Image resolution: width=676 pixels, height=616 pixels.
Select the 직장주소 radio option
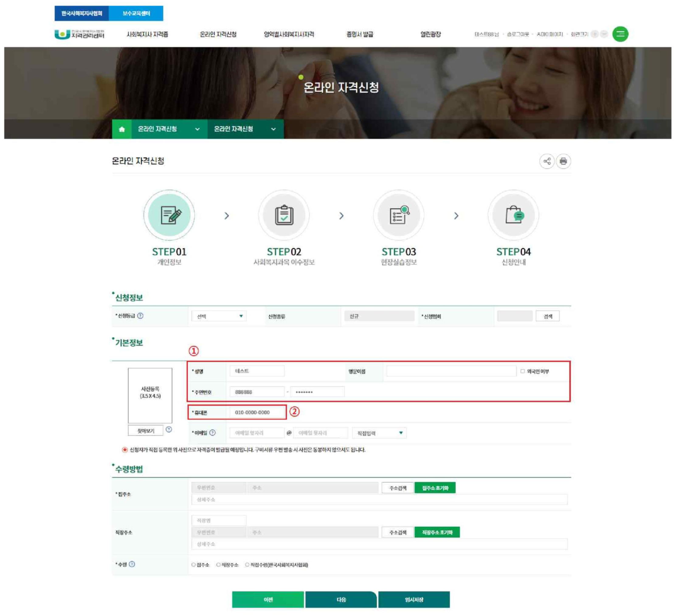[x=218, y=565]
